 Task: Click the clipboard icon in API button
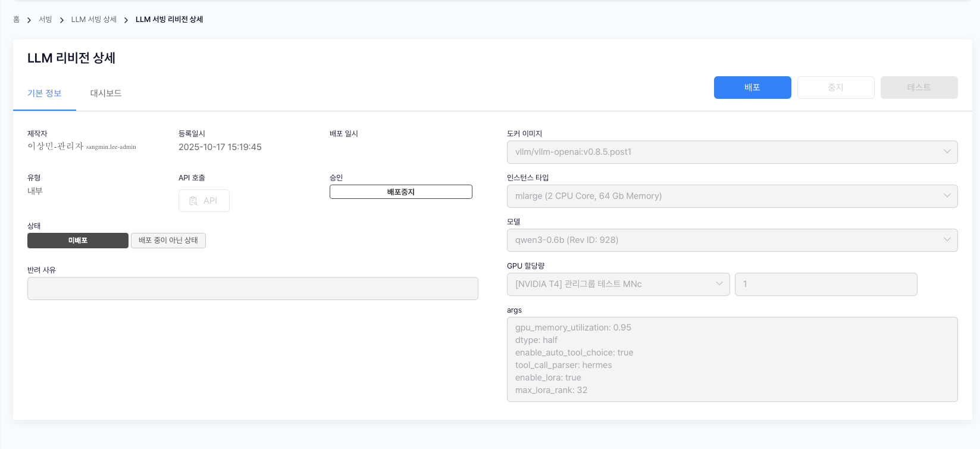pyautogui.click(x=193, y=201)
